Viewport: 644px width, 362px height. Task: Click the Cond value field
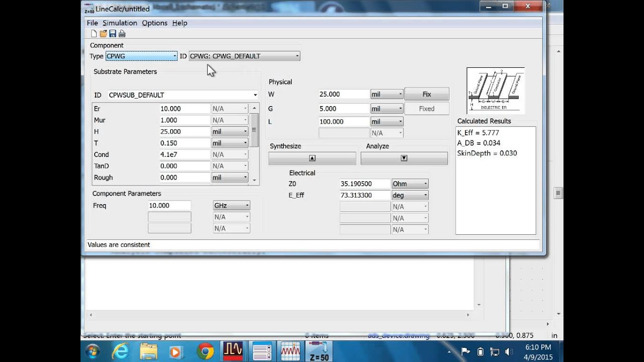pyautogui.click(x=184, y=154)
